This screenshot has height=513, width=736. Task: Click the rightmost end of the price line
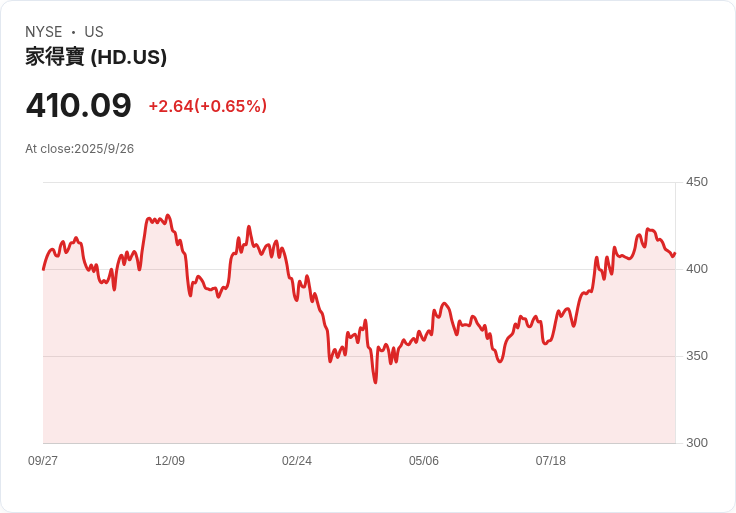coord(675,253)
